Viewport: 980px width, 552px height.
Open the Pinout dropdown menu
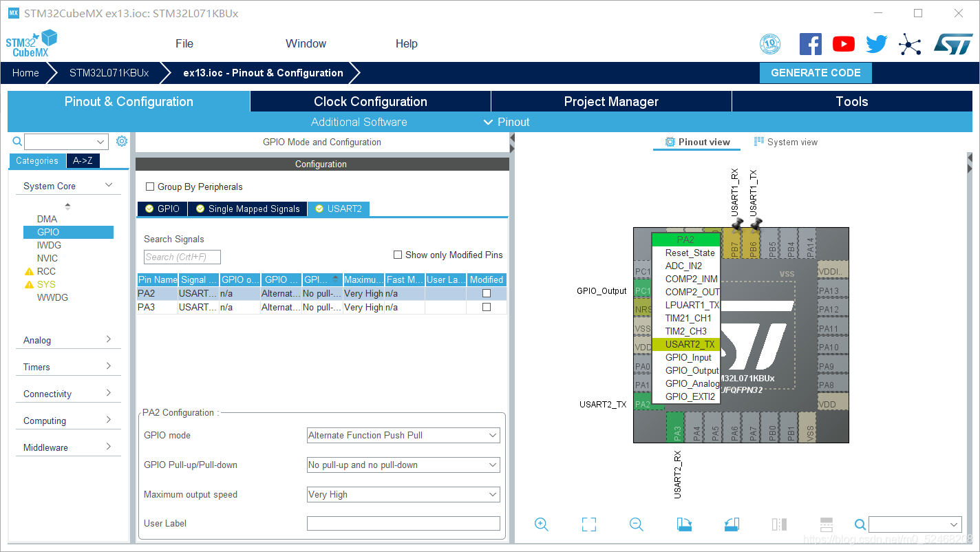click(x=507, y=122)
